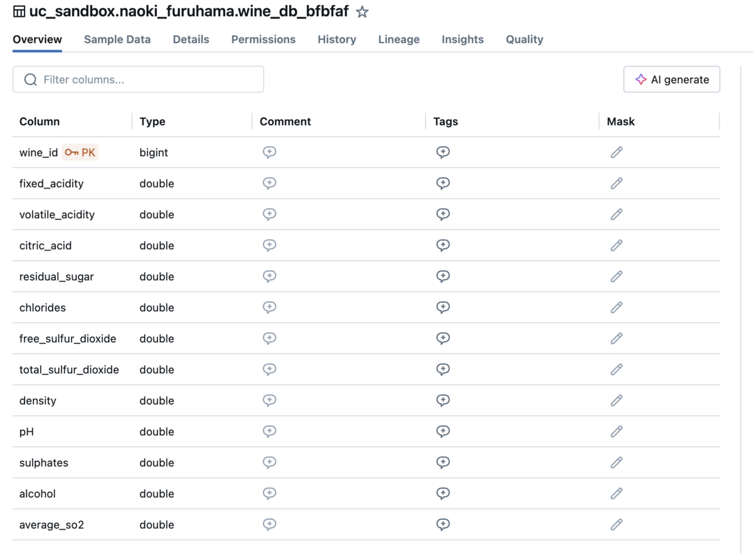Switch to the Sample Data tab

pyautogui.click(x=117, y=40)
